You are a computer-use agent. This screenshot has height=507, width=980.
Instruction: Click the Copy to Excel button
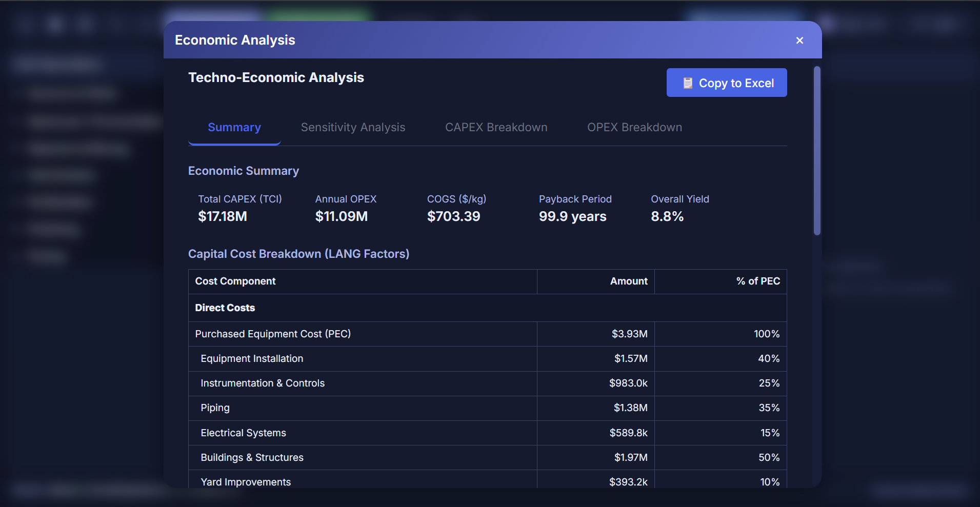pos(727,83)
